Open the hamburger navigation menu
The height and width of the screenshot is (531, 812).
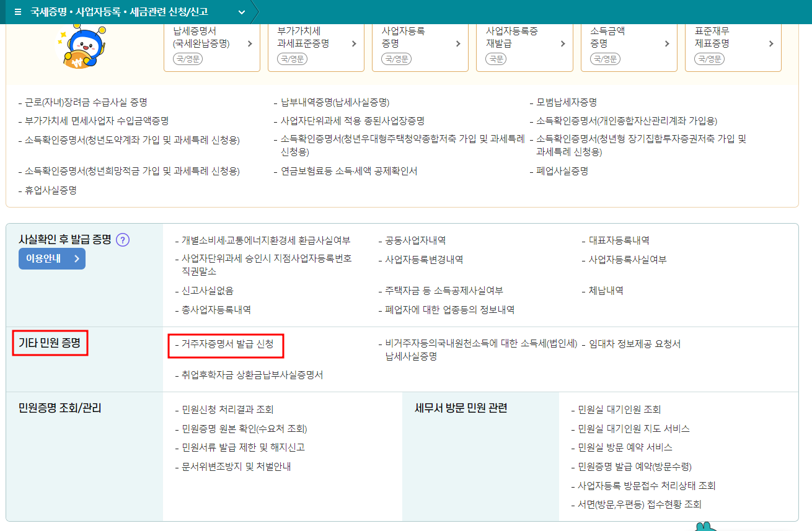(17, 11)
